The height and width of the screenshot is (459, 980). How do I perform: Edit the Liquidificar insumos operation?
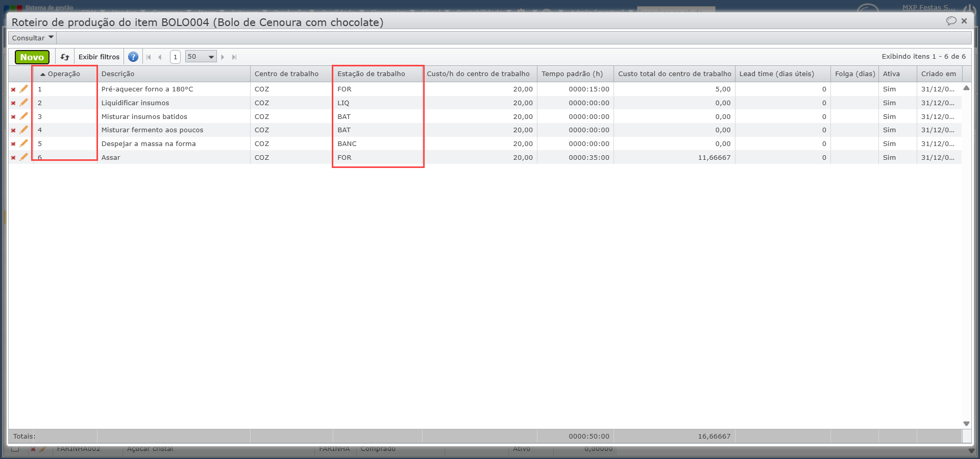(23, 103)
